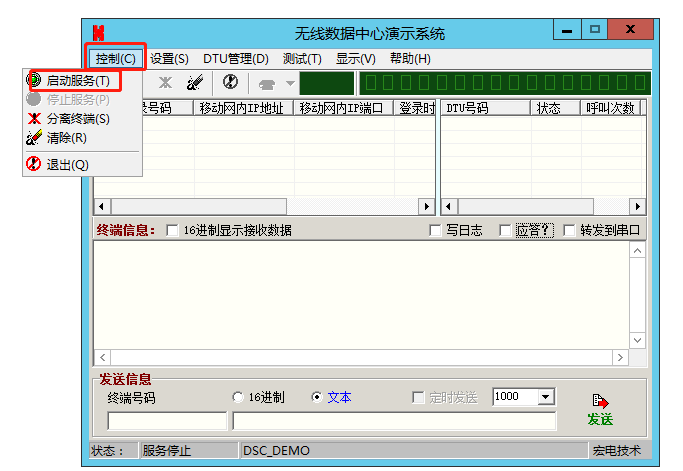The height and width of the screenshot is (471, 683).
Task: Enable the 转发到串口 checkbox
Action: click(x=569, y=230)
